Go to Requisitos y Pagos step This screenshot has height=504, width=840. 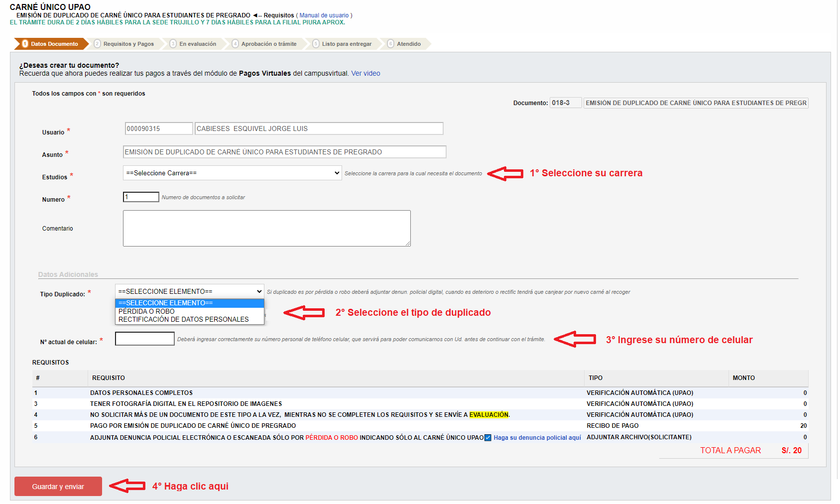(x=124, y=44)
